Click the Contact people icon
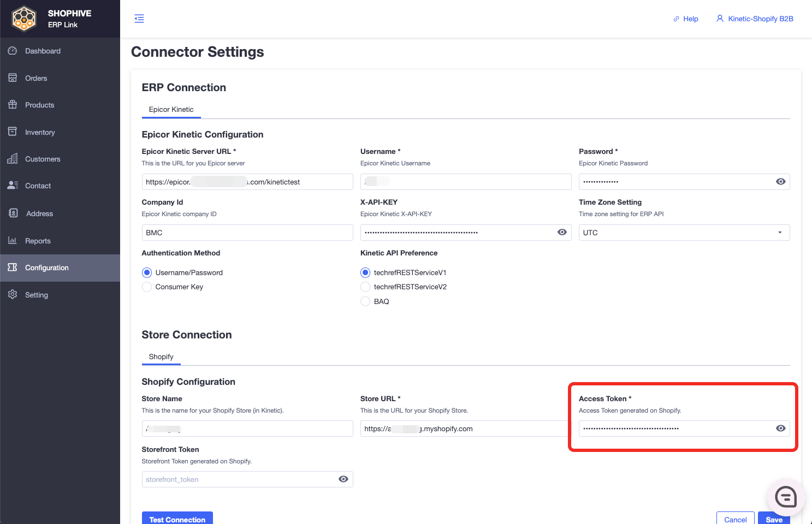 click(x=13, y=186)
